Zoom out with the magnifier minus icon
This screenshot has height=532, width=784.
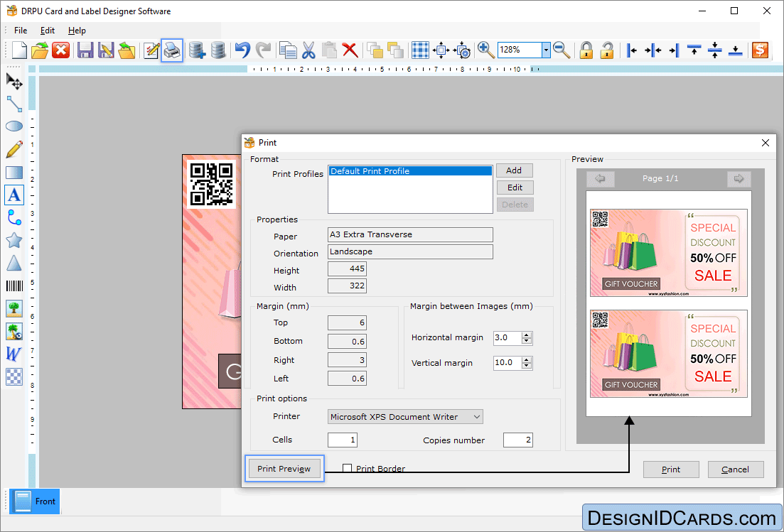[x=562, y=50]
